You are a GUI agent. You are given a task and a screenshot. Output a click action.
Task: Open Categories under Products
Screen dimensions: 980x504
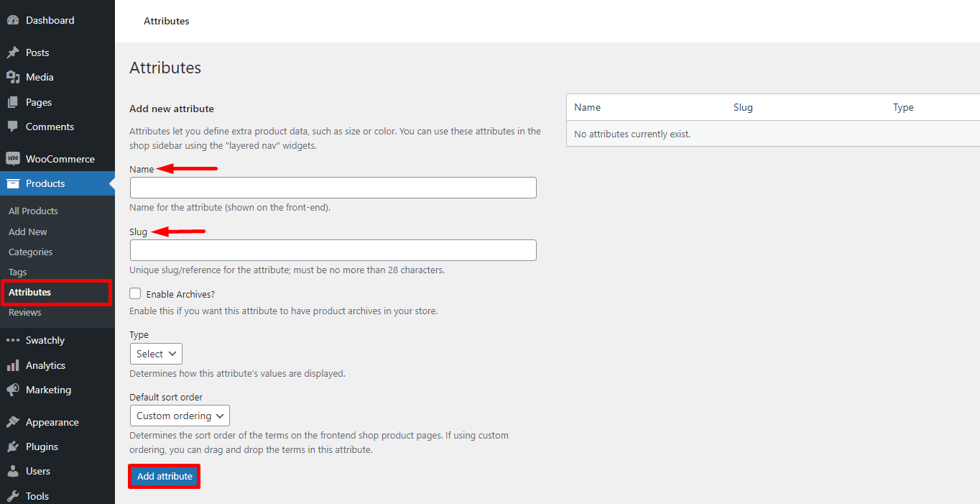point(30,252)
